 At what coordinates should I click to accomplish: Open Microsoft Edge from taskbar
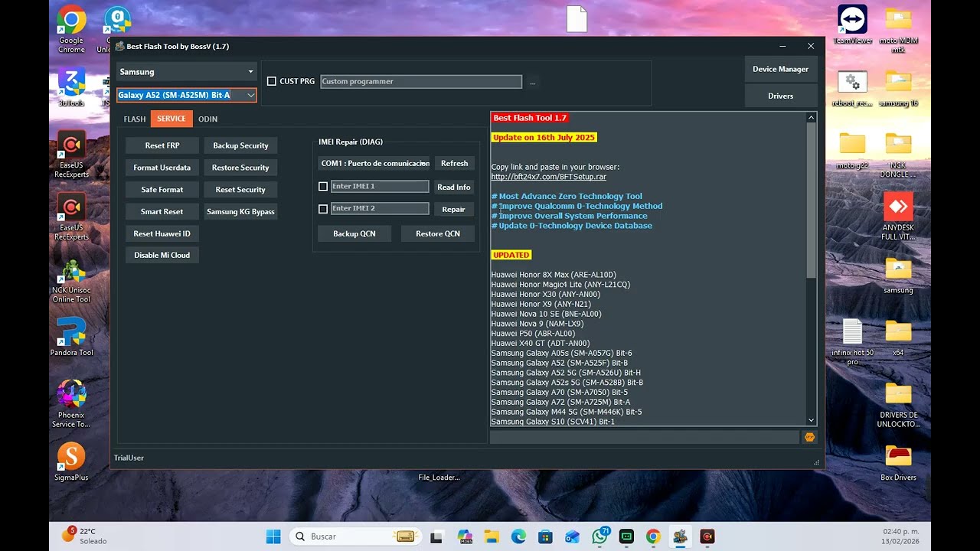(x=518, y=536)
